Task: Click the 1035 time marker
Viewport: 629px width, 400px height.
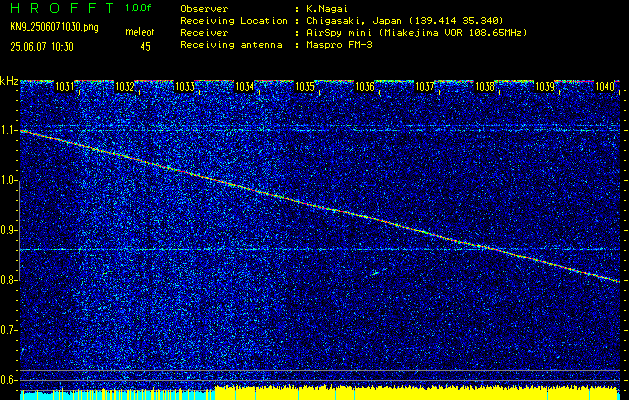Action: (x=304, y=87)
